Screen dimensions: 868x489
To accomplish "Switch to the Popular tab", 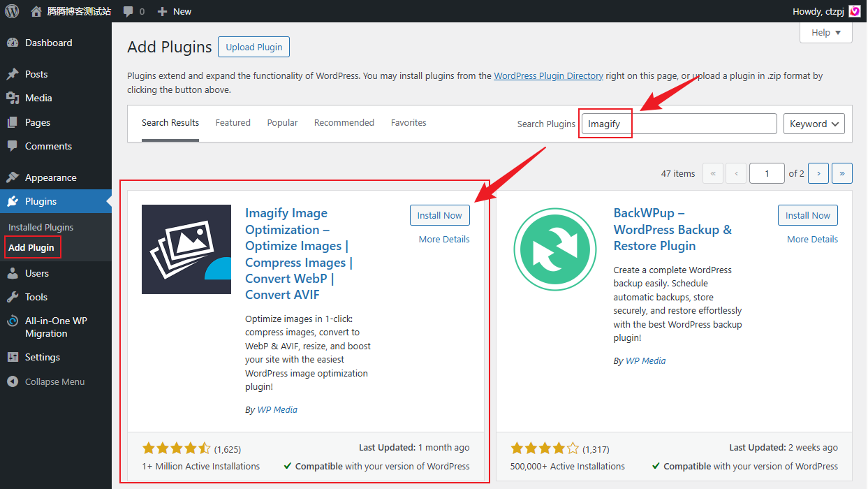I will pyautogui.click(x=282, y=122).
